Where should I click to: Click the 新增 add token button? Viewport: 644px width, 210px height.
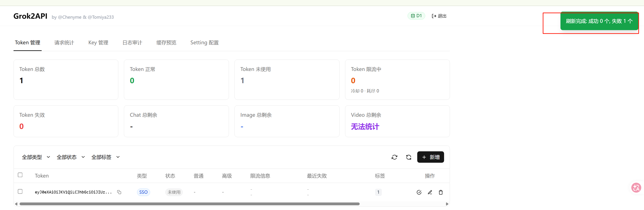coord(431,157)
